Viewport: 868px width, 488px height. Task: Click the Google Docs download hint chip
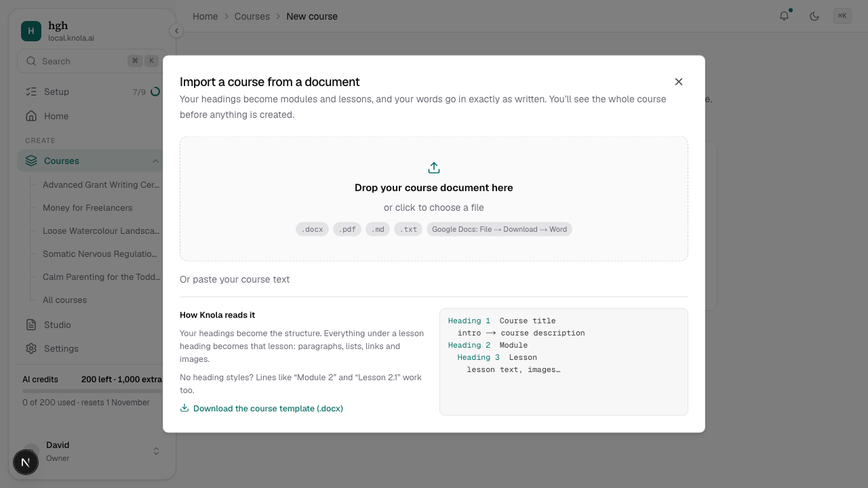499,229
